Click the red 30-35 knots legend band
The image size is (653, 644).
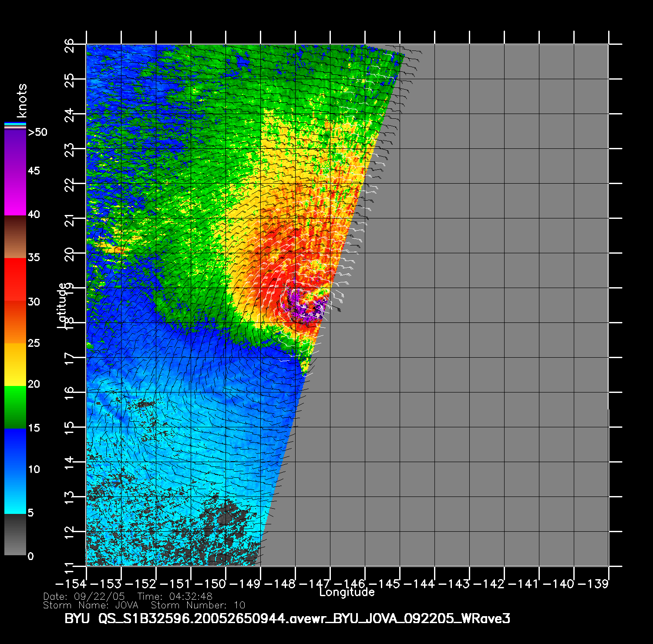point(15,278)
